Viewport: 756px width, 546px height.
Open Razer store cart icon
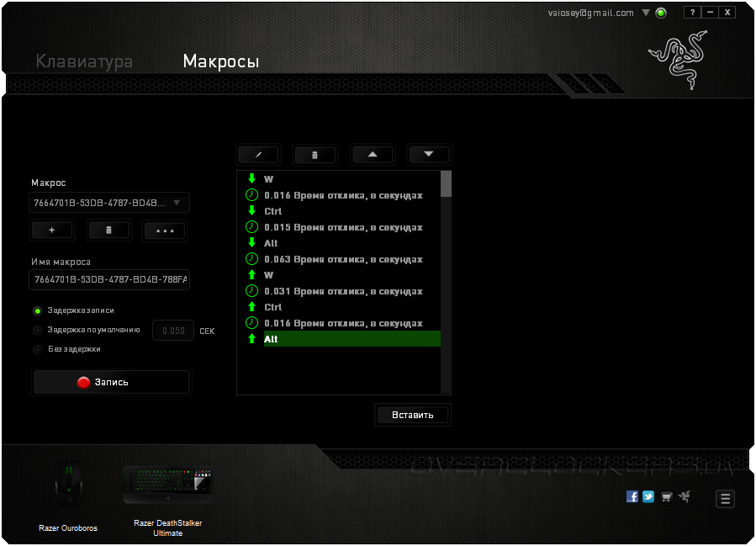pyautogui.click(x=666, y=497)
